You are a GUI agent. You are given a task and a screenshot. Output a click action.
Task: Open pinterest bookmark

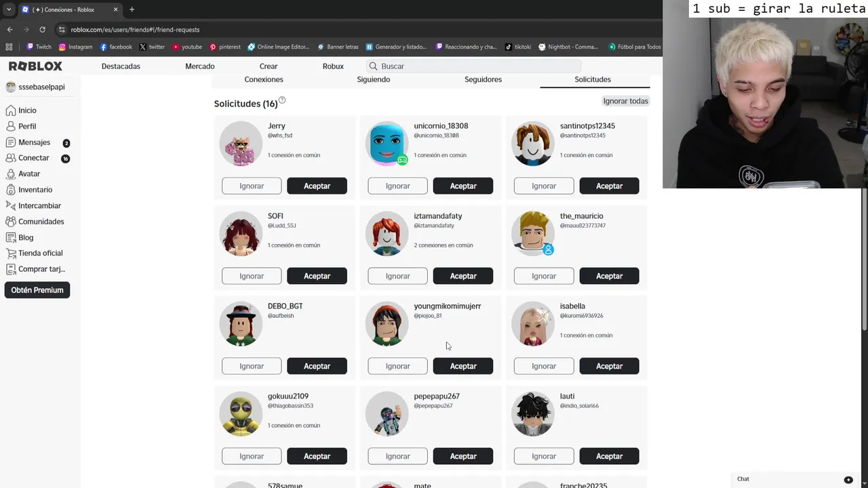pyautogui.click(x=225, y=47)
